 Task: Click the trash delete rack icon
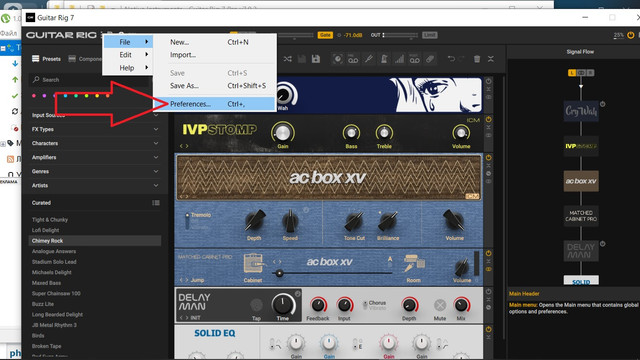(477, 59)
